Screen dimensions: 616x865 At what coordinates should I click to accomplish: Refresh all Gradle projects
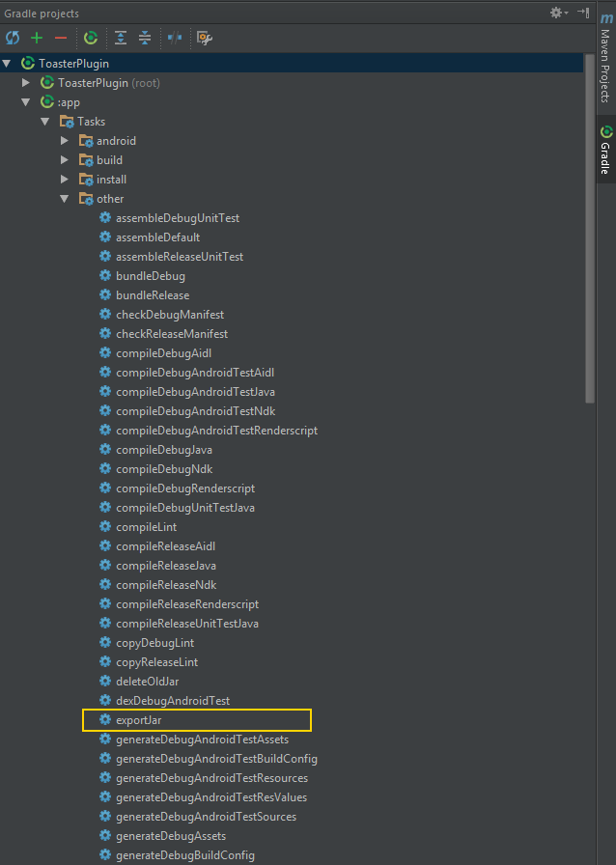13,38
